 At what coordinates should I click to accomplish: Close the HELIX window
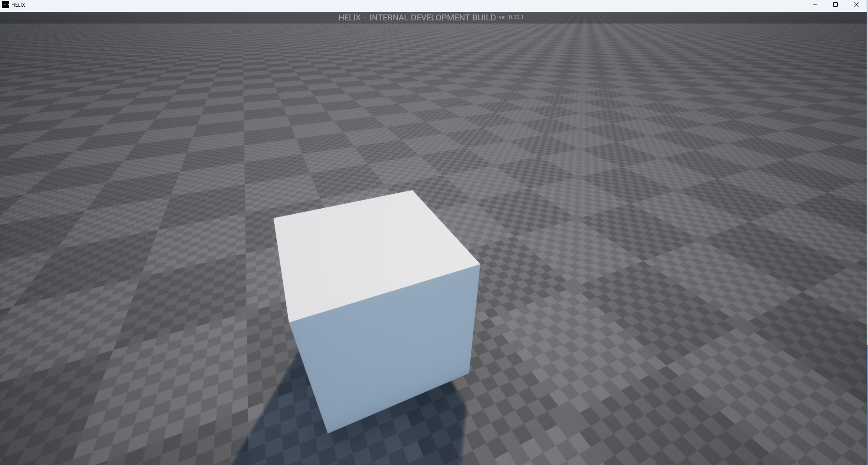(856, 5)
